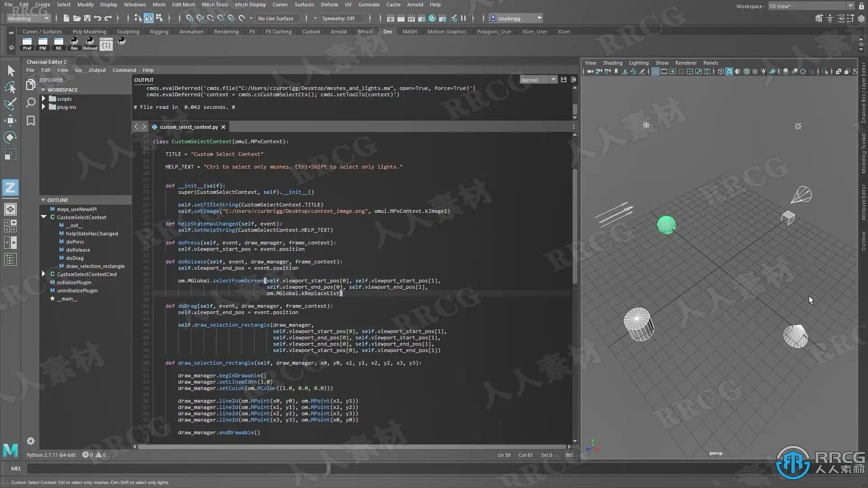Screen dimensions: 868x488
Task: Open the search sidebar icon in Charcoal Editor
Action: [x=30, y=103]
